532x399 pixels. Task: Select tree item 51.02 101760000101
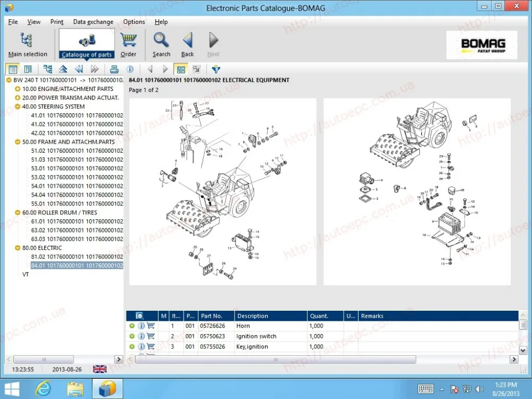coord(77,151)
